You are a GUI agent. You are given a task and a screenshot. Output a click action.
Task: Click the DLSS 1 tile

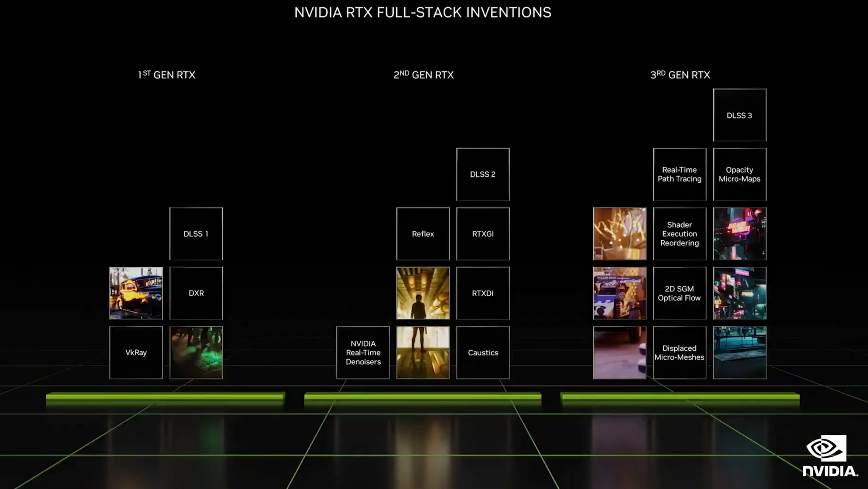(196, 234)
